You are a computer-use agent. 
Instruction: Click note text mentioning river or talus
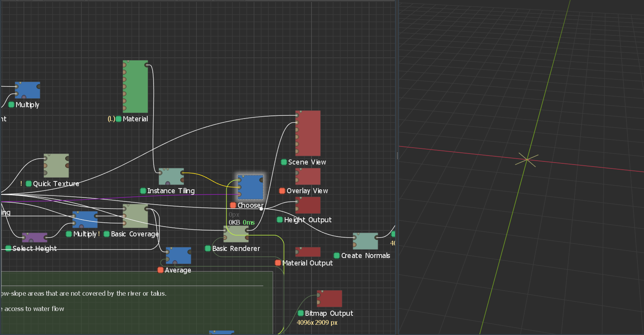pos(84,293)
